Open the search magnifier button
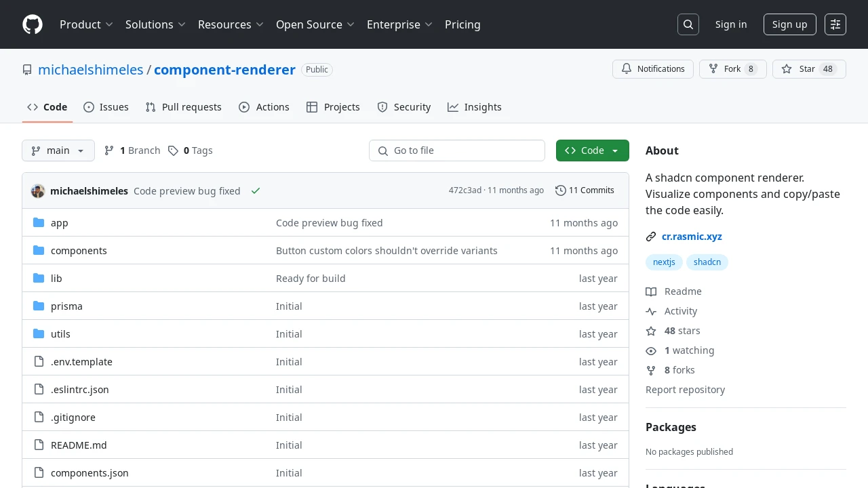 coord(688,24)
